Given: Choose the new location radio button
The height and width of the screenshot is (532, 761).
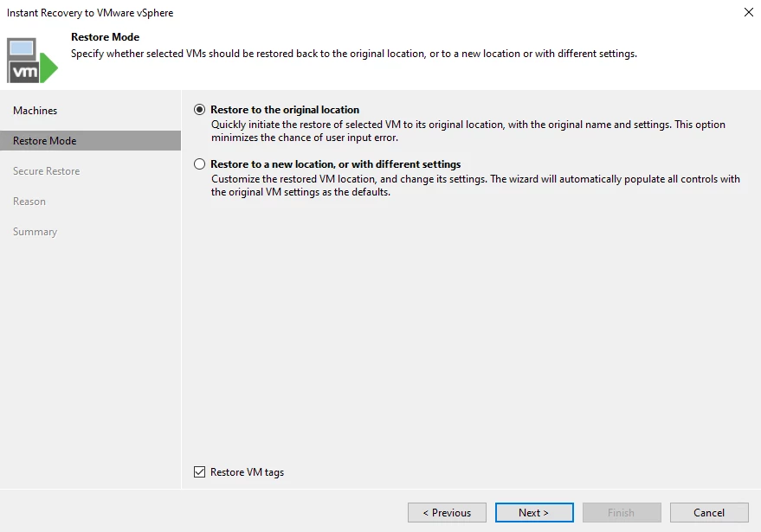Looking at the screenshot, I should point(200,164).
